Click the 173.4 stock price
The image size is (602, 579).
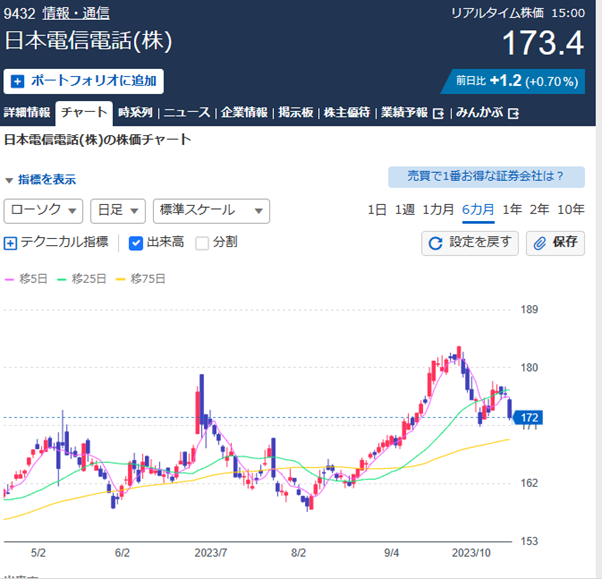tap(543, 43)
